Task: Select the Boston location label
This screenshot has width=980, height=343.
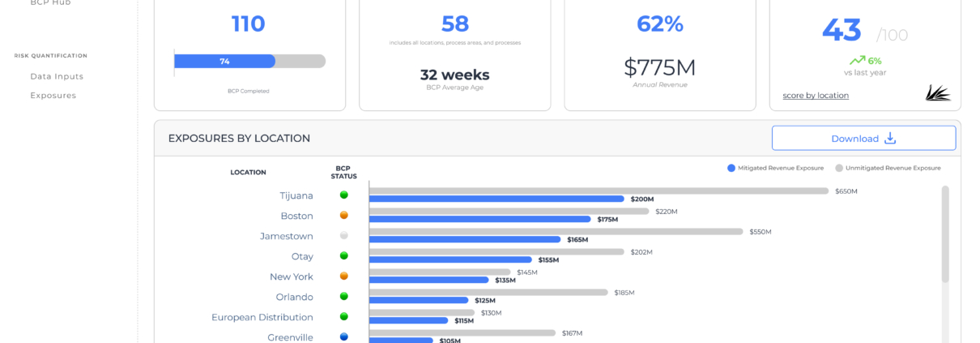Action: pos(296,216)
